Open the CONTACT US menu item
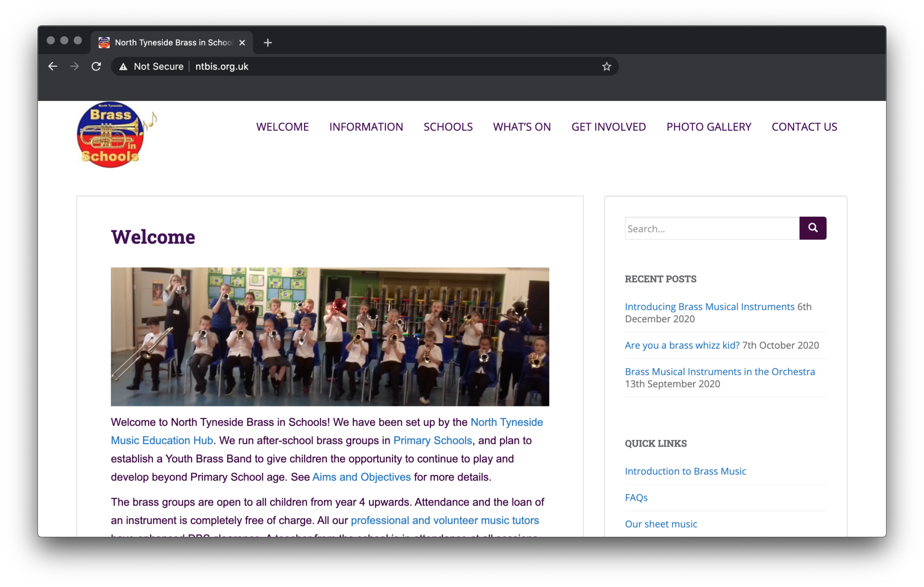Image resolution: width=924 pixels, height=587 pixels. click(804, 127)
